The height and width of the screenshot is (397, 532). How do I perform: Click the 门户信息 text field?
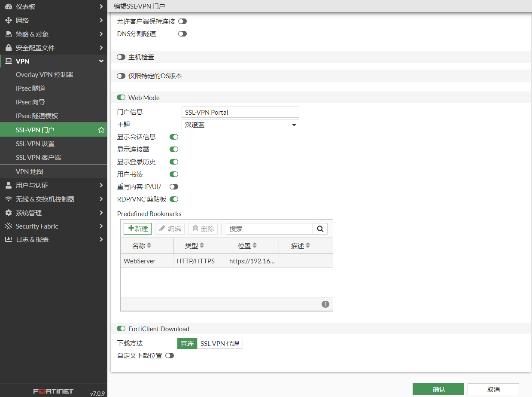click(x=240, y=112)
